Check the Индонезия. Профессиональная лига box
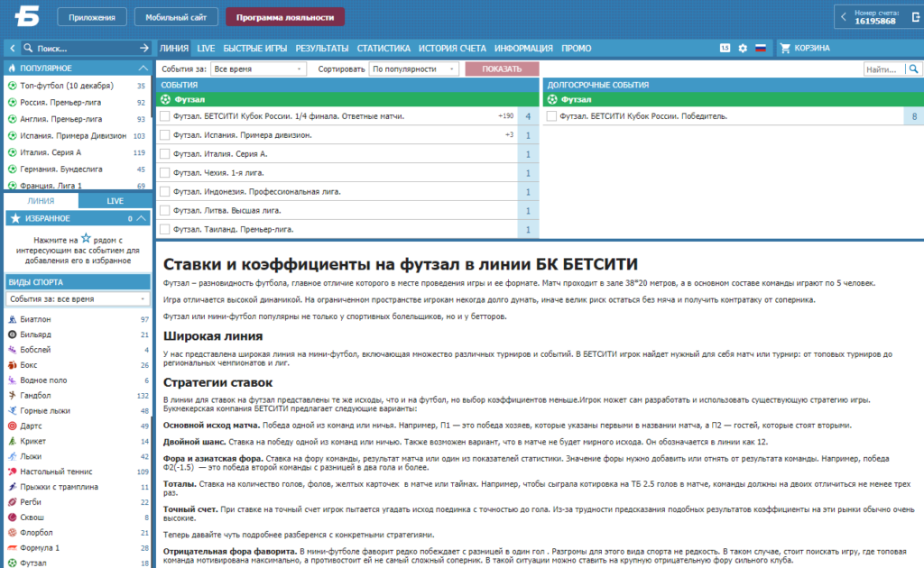 pyautogui.click(x=165, y=192)
